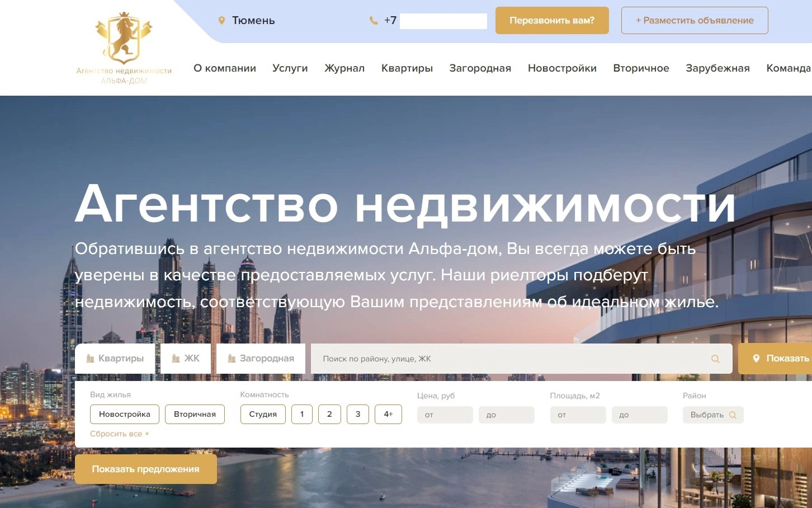The width and height of the screenshot is (812, 508).
Task: Enable the Студия room filter
Action: pos(263,414)
